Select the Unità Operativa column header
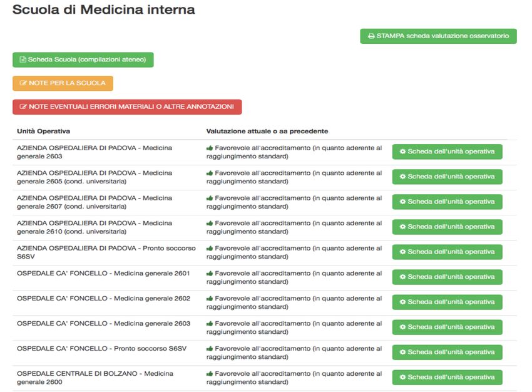532x392 pixels. pos(43,132)
